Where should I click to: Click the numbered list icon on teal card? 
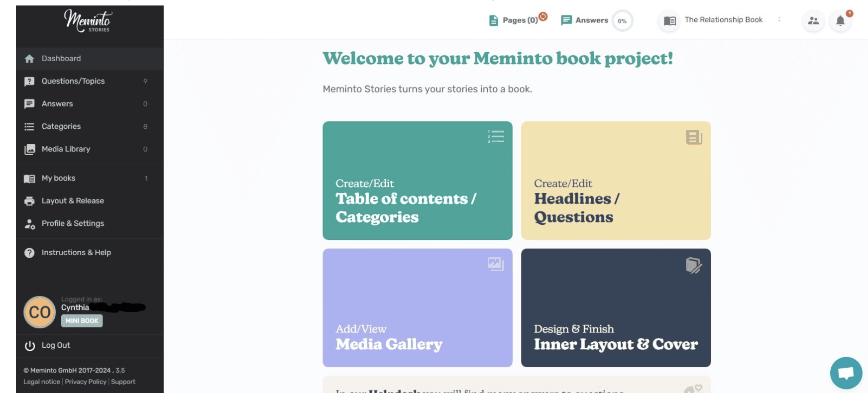(x=496, y=136)
